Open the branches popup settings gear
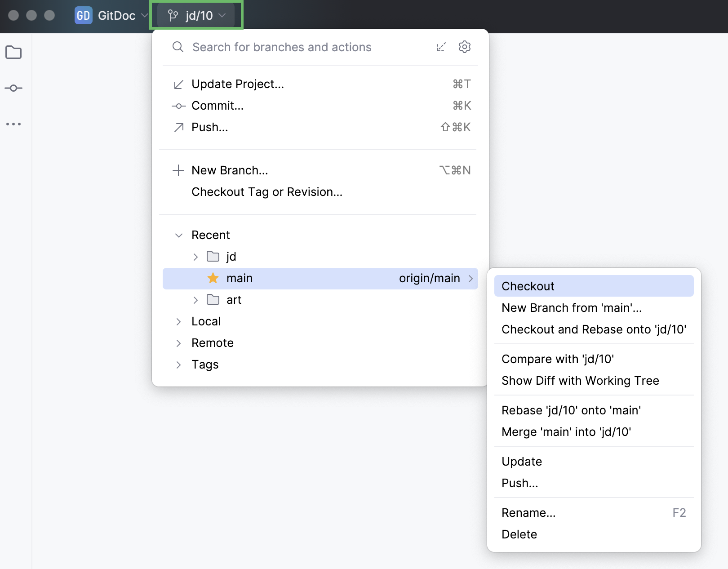The width and height of the screenshot is (728, 569). (x=464, y=47)
